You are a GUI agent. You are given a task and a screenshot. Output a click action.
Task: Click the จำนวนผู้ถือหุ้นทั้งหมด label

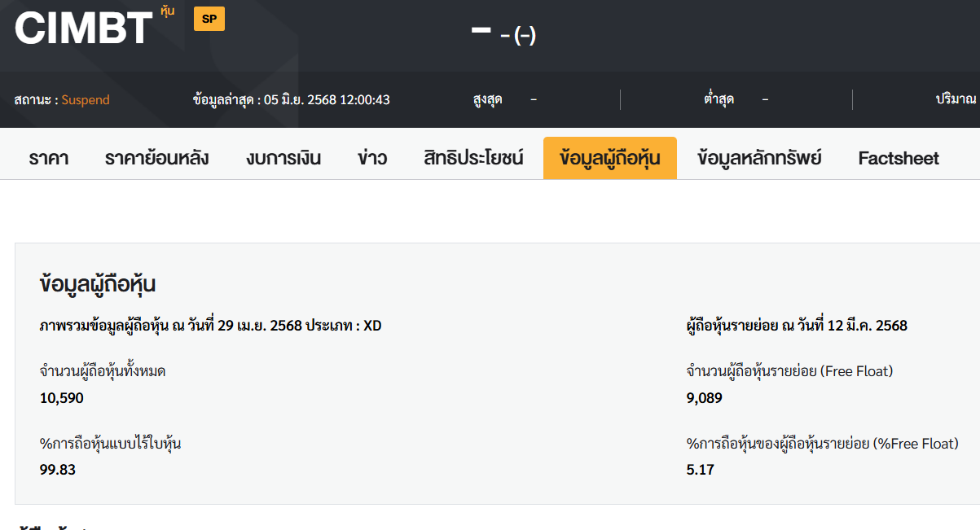[x=103, y=371]
